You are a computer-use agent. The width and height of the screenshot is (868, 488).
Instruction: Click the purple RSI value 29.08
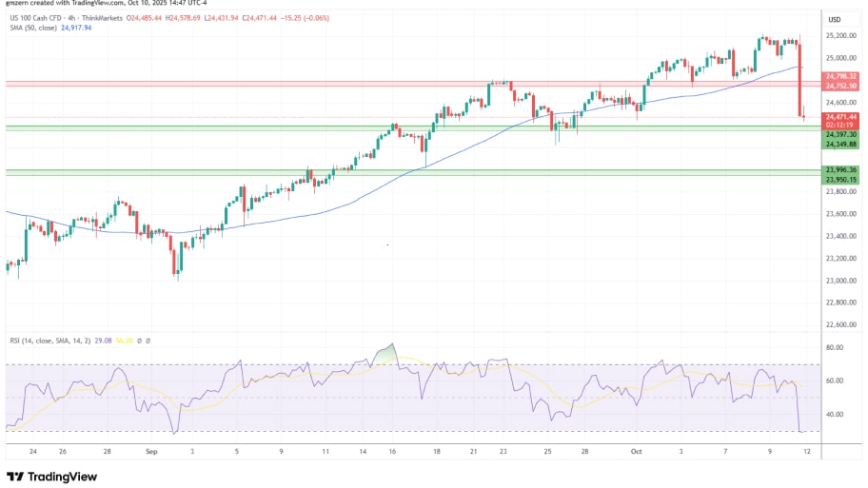click(x=122, y=340)
